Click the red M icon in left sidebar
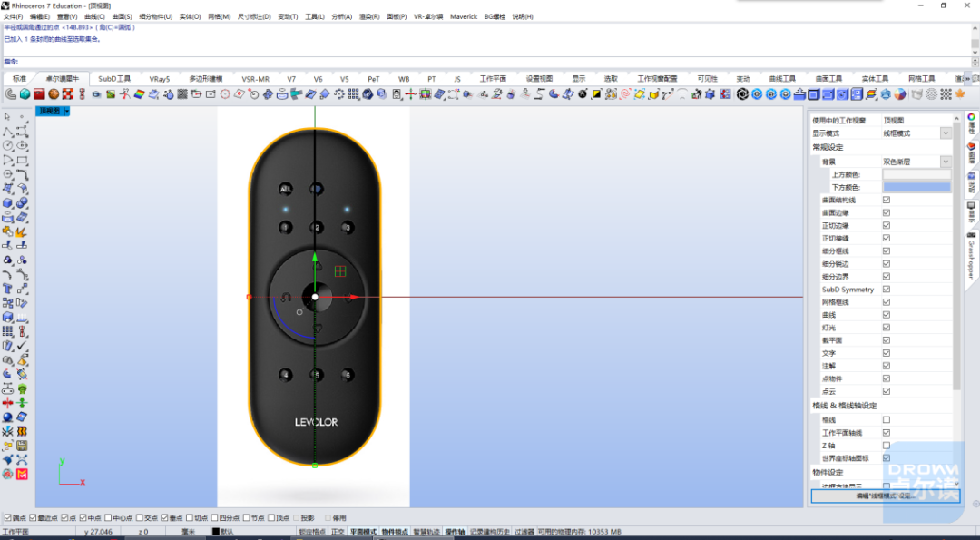 tap(22, 475)
